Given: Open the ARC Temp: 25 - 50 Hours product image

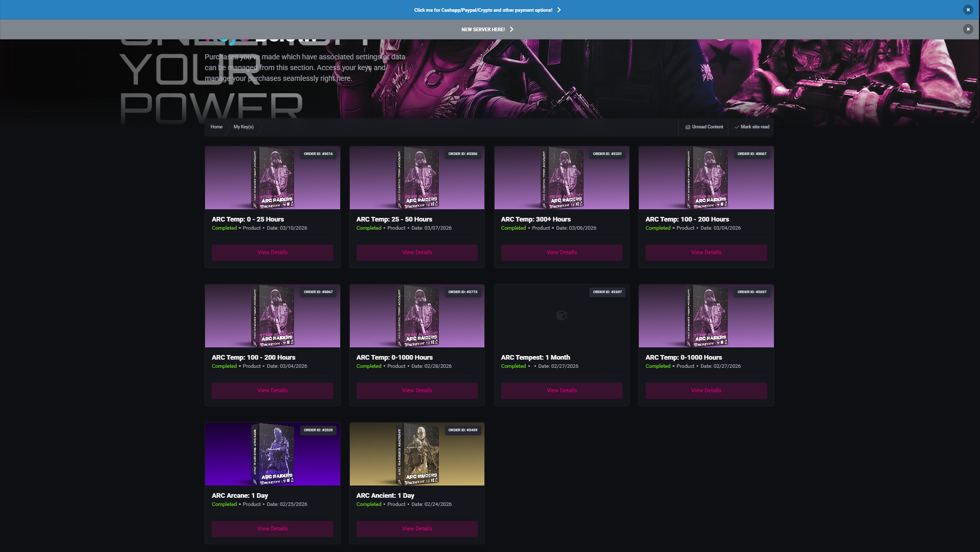Looking at the screenshot, I should pyautogui.click(x=417, y=178).
